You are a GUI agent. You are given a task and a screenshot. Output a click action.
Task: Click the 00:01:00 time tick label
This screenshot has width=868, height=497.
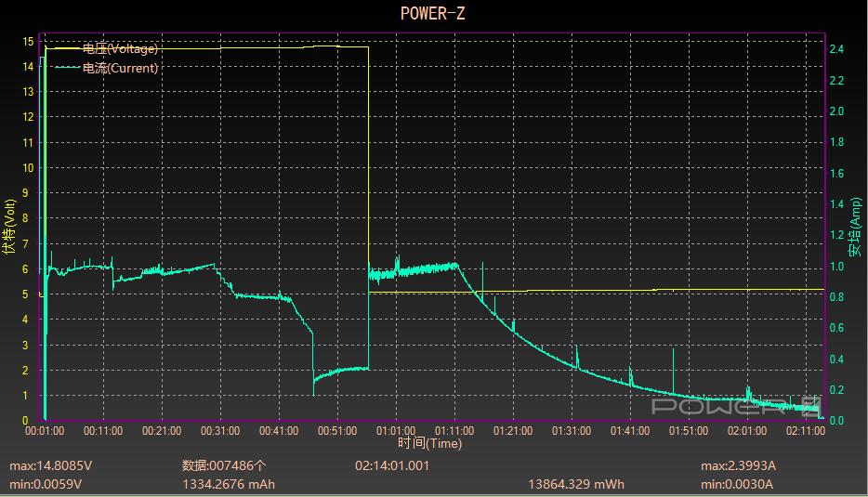pos(45,431)
